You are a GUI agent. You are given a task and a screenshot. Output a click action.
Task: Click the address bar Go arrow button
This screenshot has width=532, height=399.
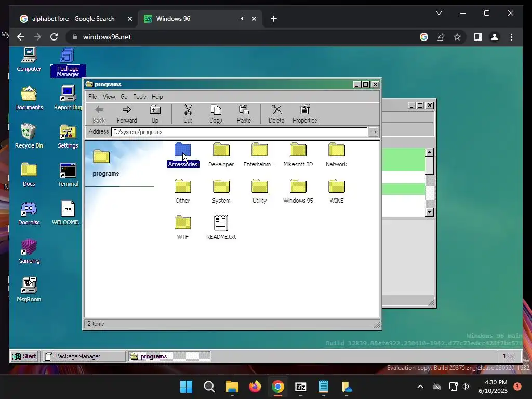[x=373, y=132]
